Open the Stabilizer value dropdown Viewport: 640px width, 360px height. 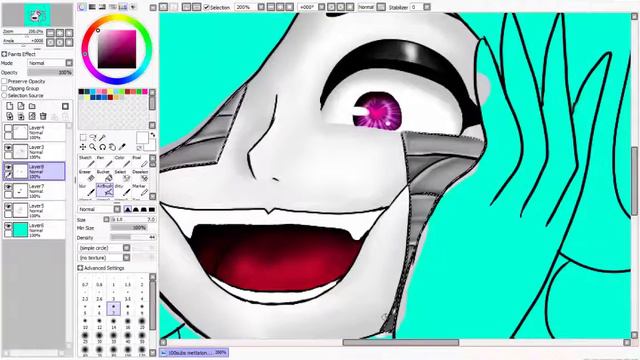pyautogui.click(x=427, y=7)
